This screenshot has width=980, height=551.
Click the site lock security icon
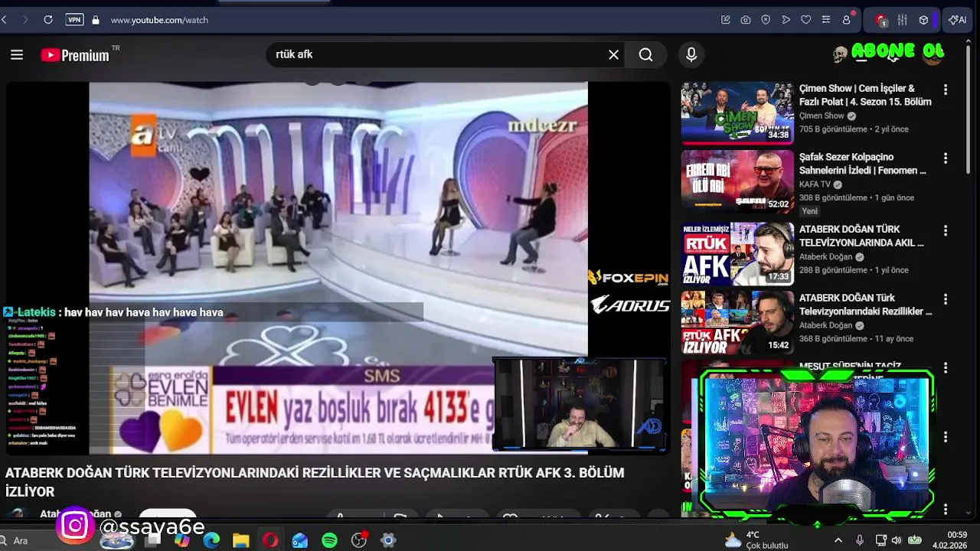pyautogui.click(x=96, y=20)
